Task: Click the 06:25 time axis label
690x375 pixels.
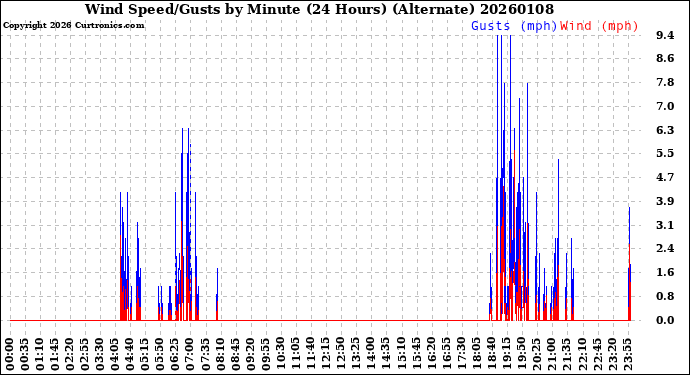Action: tap(175, 355)
